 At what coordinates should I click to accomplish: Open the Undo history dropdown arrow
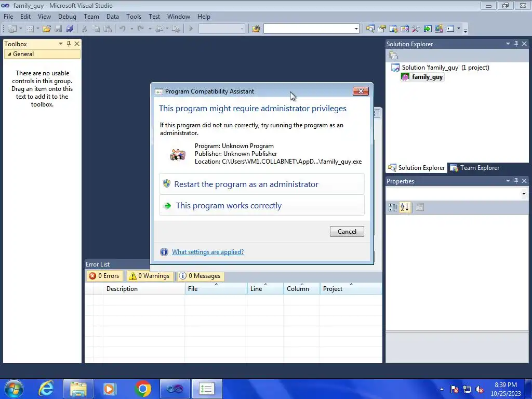pos(131,29)
